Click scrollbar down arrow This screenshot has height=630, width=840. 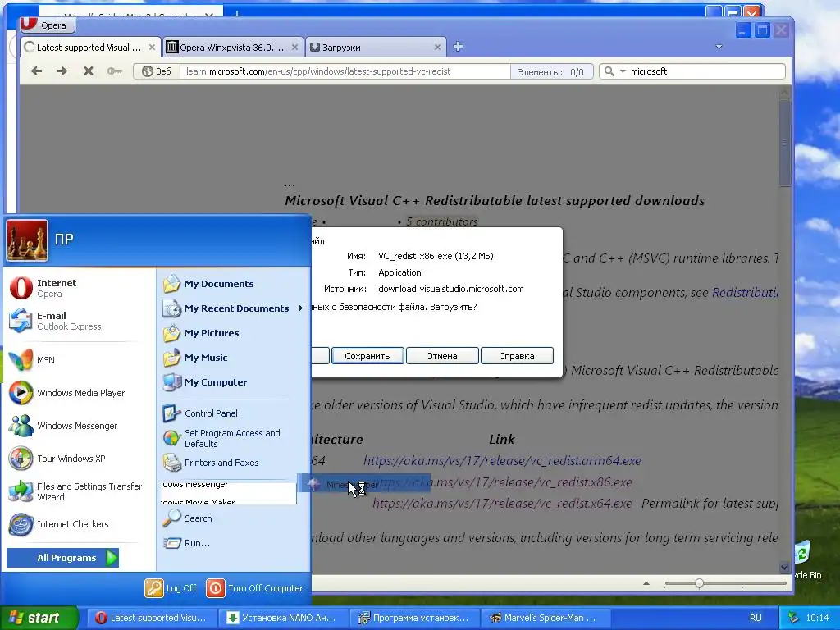click(x=784, y=567)
